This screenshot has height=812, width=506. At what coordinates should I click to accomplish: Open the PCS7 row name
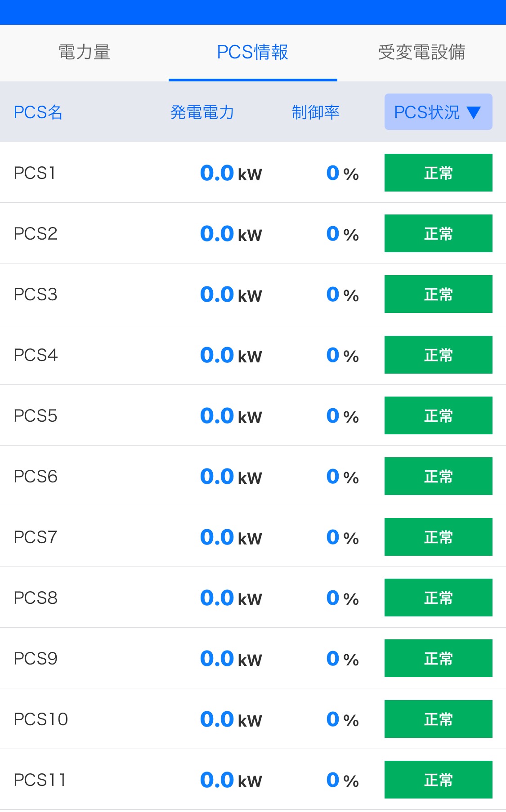[x=36, y=537]
